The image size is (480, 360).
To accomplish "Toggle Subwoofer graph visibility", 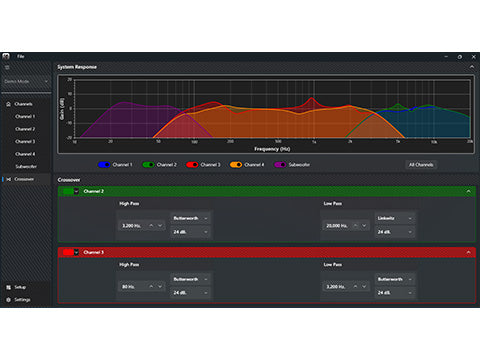I will coord(280,165).
